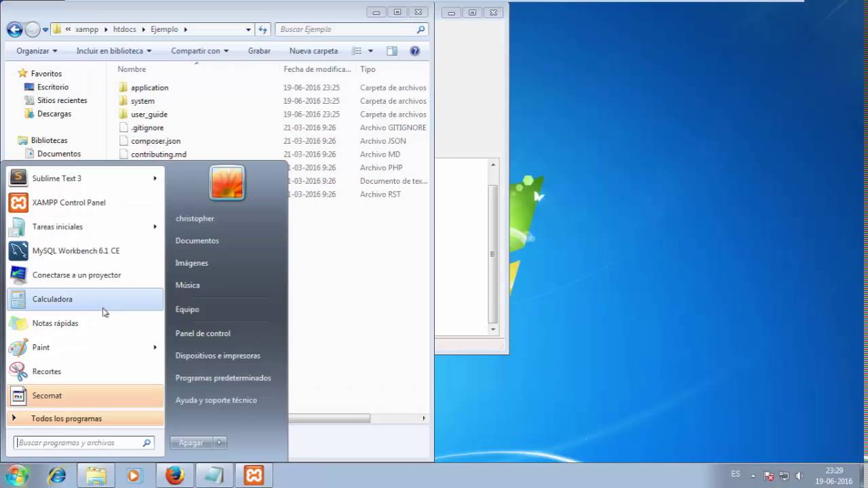Click the volume speaker tray icon
The image size is (868, 488).
[799, 476]
